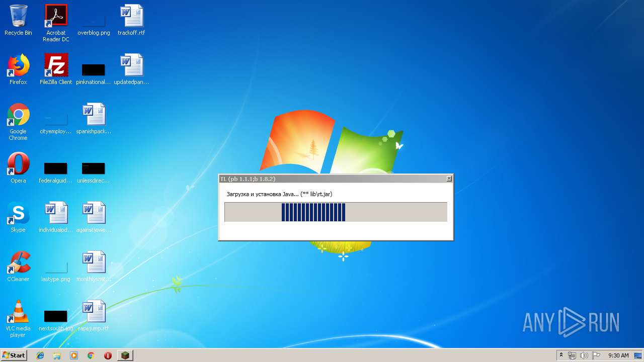
Task: Open network status tray icon
Action: (572, 355)
